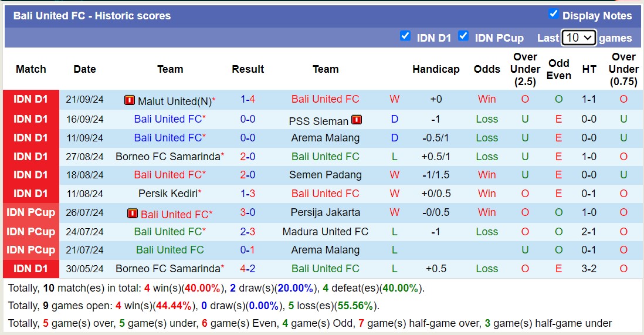The image size is (644, 335).
Task: Uncheck the IDN PCup filter checkbox
Action: click(x=463, y=36)
